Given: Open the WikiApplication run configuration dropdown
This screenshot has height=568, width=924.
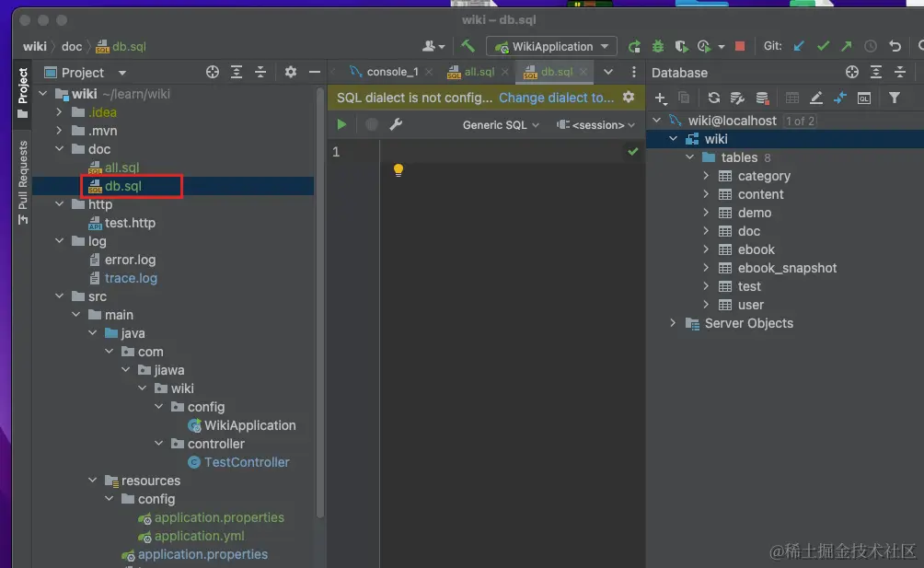Looking at the screenshot, I should 551,46.
